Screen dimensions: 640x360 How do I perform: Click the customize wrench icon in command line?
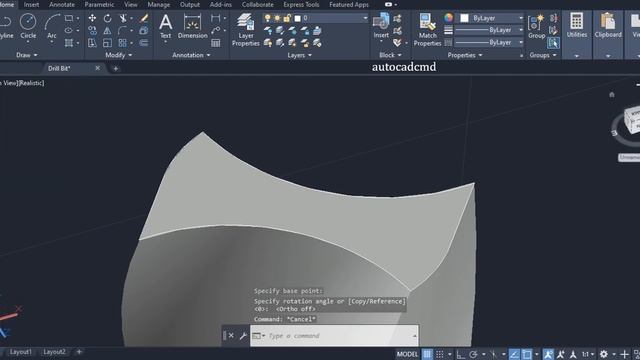243,336
